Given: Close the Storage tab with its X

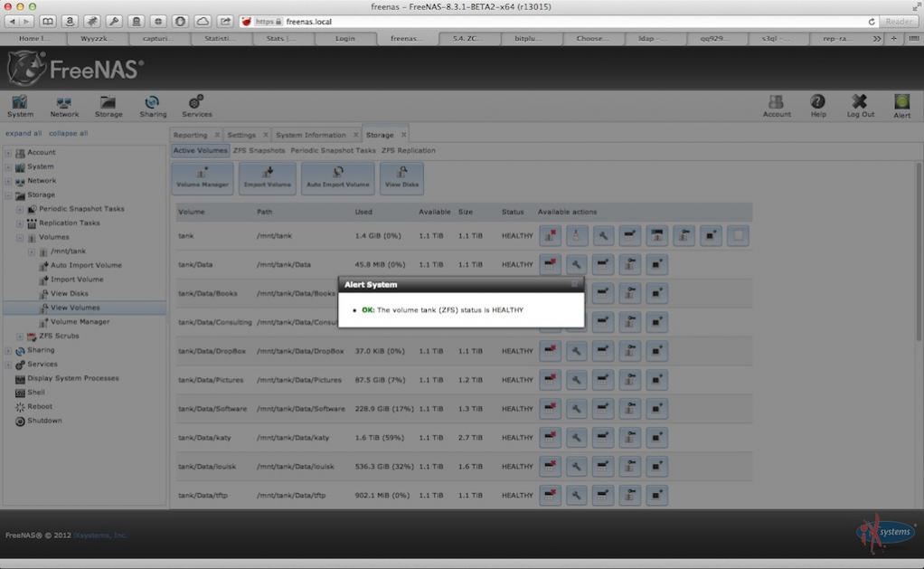Looking at the screenshot, I should [403, 135].
